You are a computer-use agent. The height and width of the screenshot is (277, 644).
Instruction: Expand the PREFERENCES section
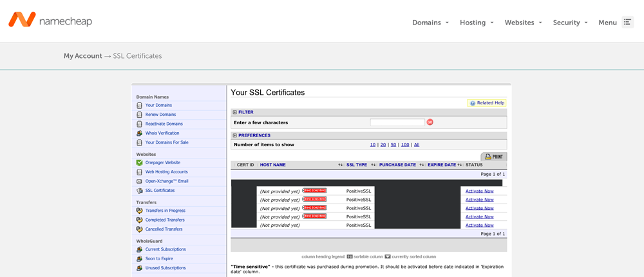(x=235, y=135)
